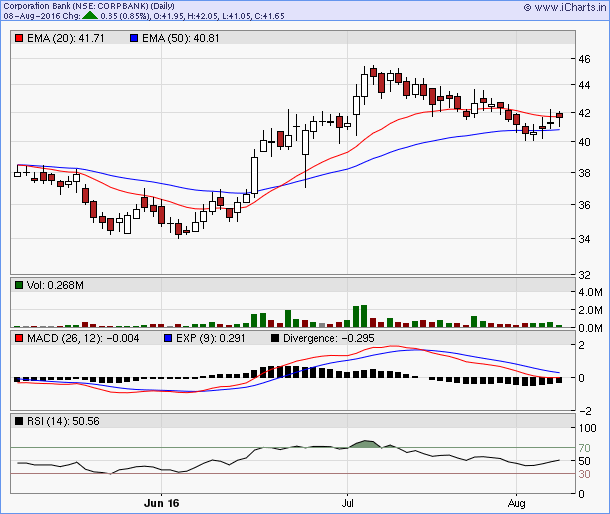
Task: Click the RSI 100 axis label
Action: (587, 428)
